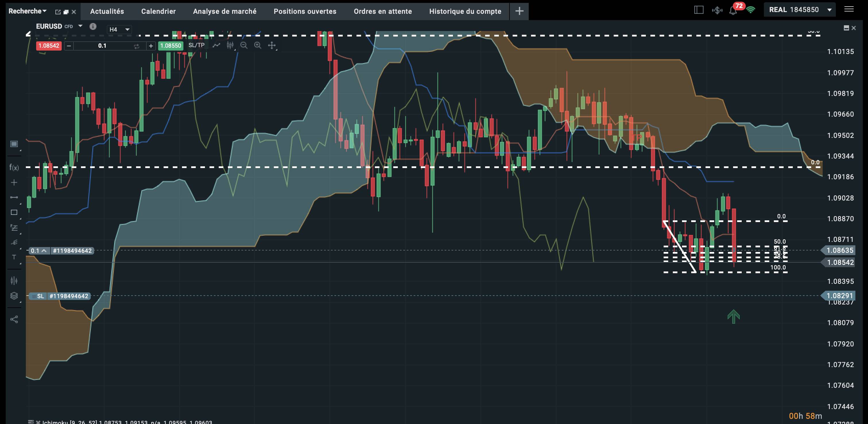Screen dimensions: 868x424
Task: Switch to the Calendrier tab
Action: tap(158, 11)
